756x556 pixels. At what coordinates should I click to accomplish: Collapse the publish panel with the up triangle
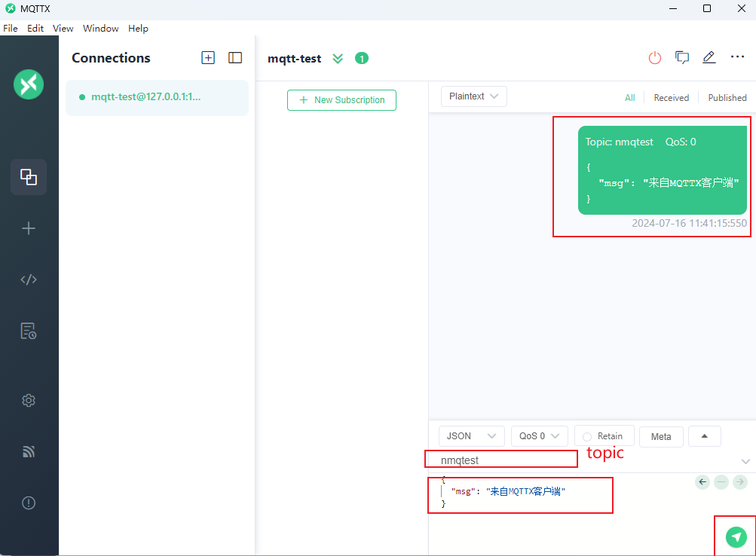(705, 436)
